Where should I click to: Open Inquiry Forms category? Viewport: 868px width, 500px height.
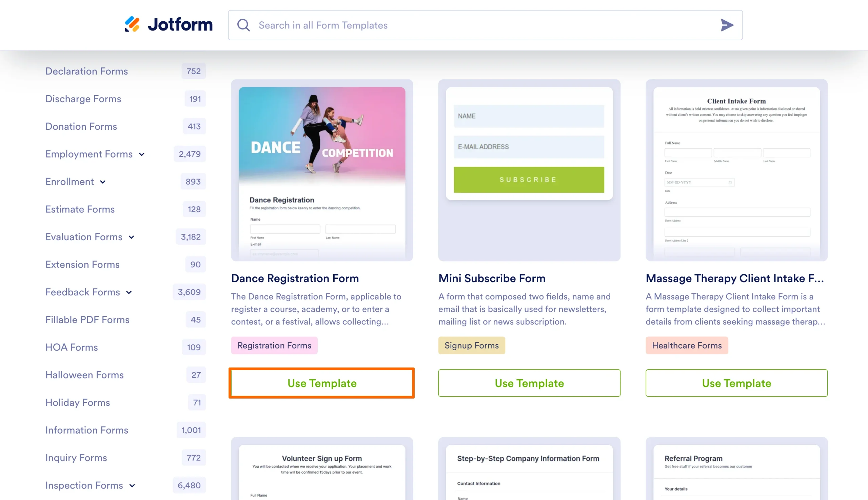click(76, 458)
